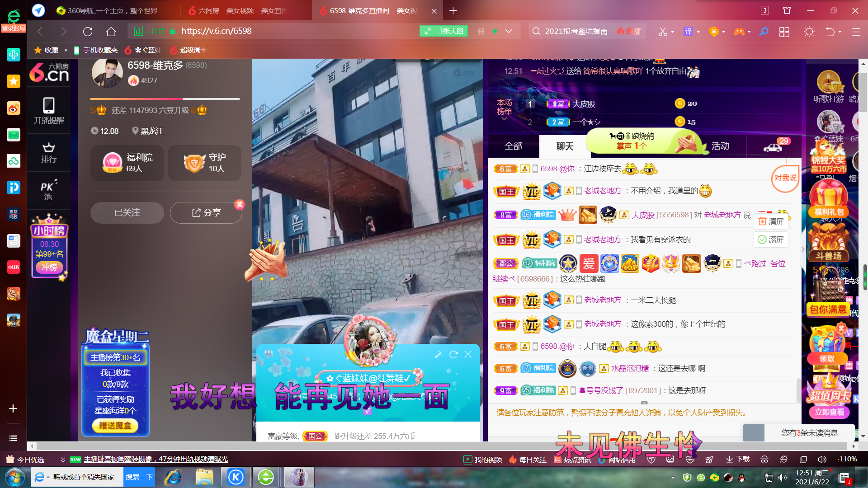Open the 福利院 69人 card
Image resolution: width=868 pixels, height=488 pixels.
pos(127,163)
